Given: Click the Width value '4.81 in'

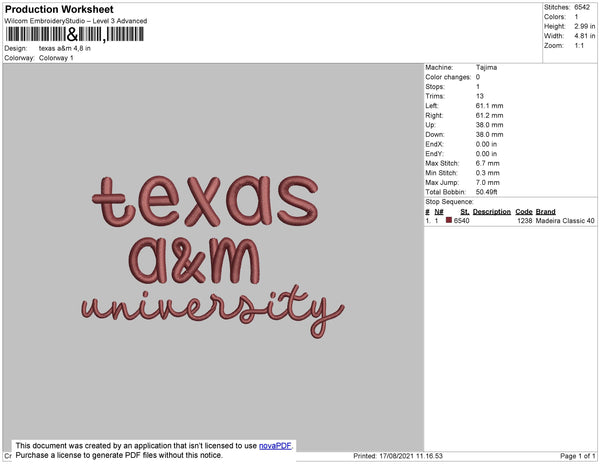Looking at the screenshot, I should (585, 36).
